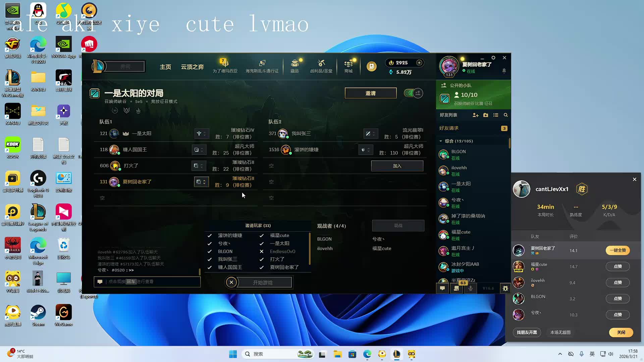
Task: Click the 邀请 invite button
Action: pyautogui.click(x=370, y=93)
